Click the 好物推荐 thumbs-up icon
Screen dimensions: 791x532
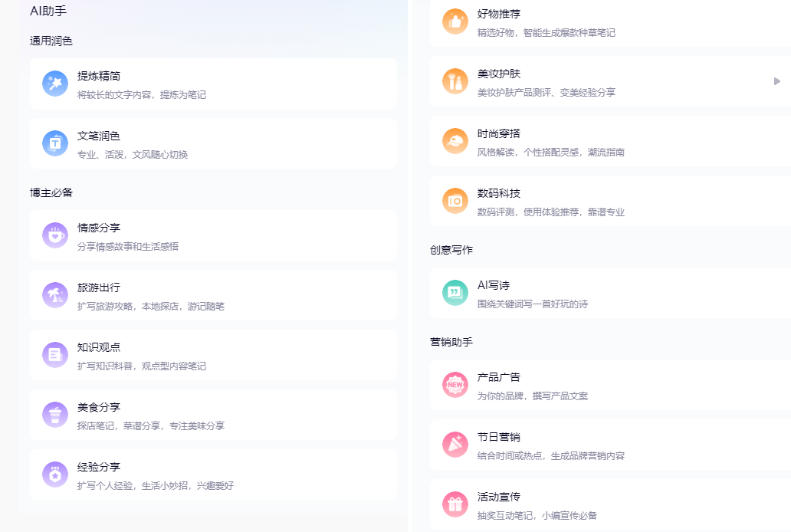pyautogui.click(x=455, y=21)
